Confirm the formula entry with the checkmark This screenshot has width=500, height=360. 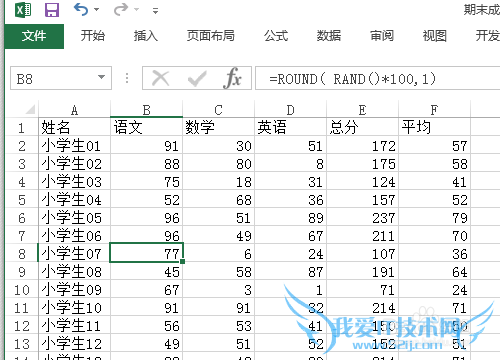coord(197,79)
